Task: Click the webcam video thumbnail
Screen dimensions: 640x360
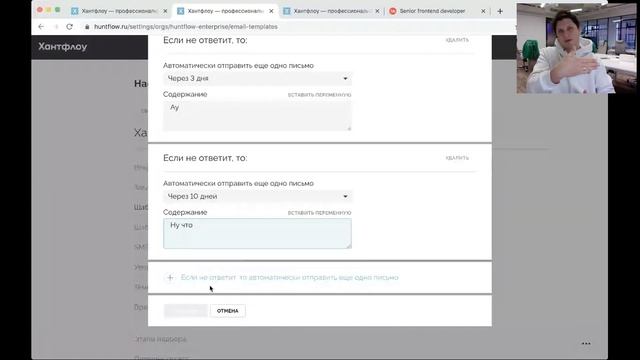Action: pos(576,48)
